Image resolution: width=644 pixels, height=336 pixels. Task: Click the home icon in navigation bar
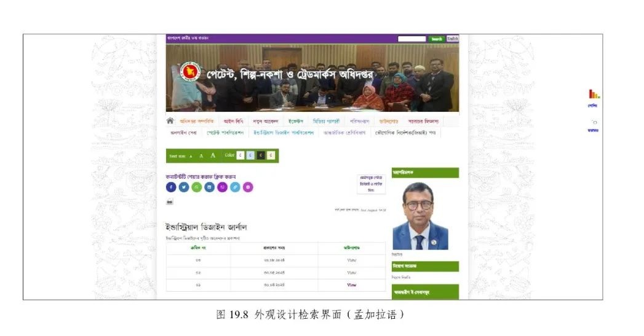click(170, 121)
